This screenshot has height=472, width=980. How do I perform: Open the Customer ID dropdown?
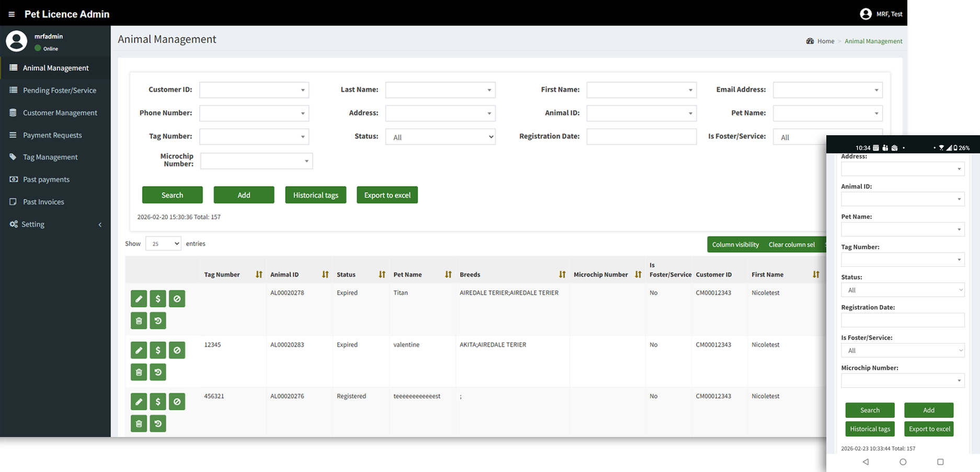[x=254, y=90]
